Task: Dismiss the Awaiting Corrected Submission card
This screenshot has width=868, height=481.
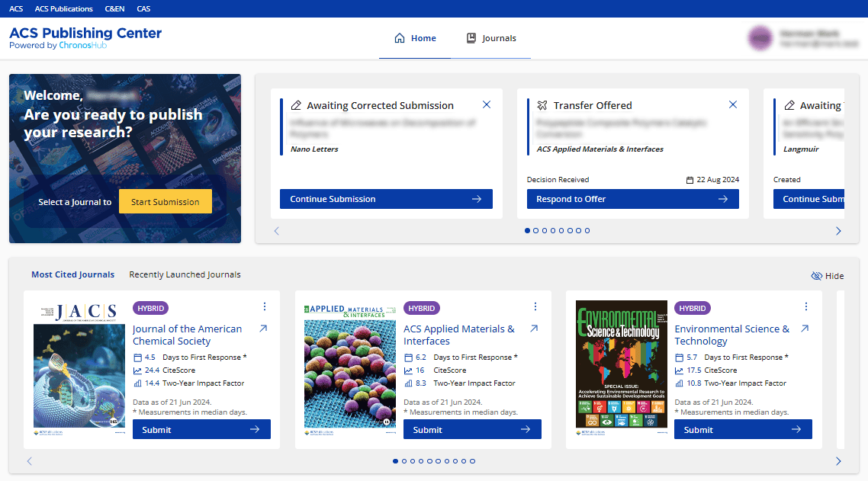Action: [487, 104]
